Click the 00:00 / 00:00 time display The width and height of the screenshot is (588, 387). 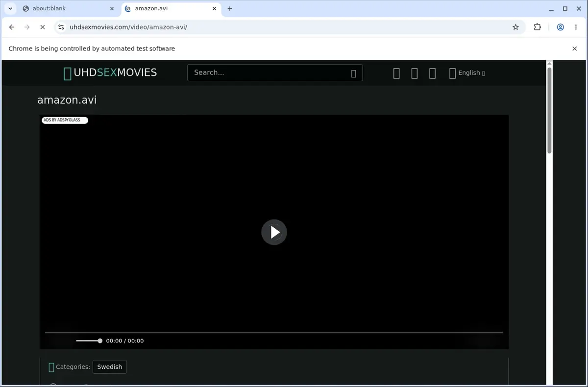coord(125,341)
